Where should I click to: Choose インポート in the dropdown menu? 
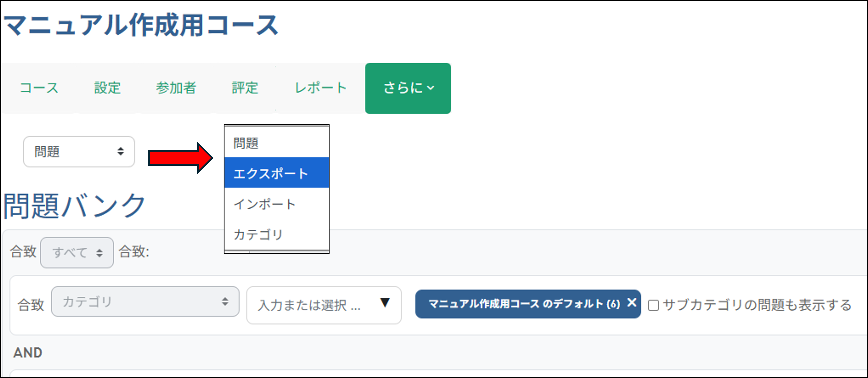[265, 203]
